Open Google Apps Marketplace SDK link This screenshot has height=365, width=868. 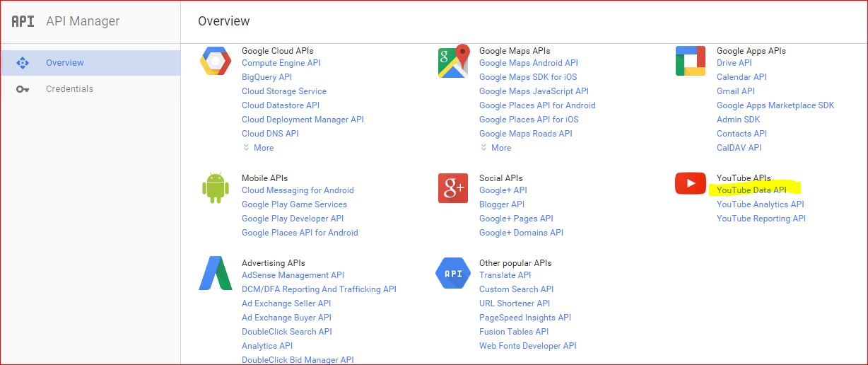[x=775, y=105]
